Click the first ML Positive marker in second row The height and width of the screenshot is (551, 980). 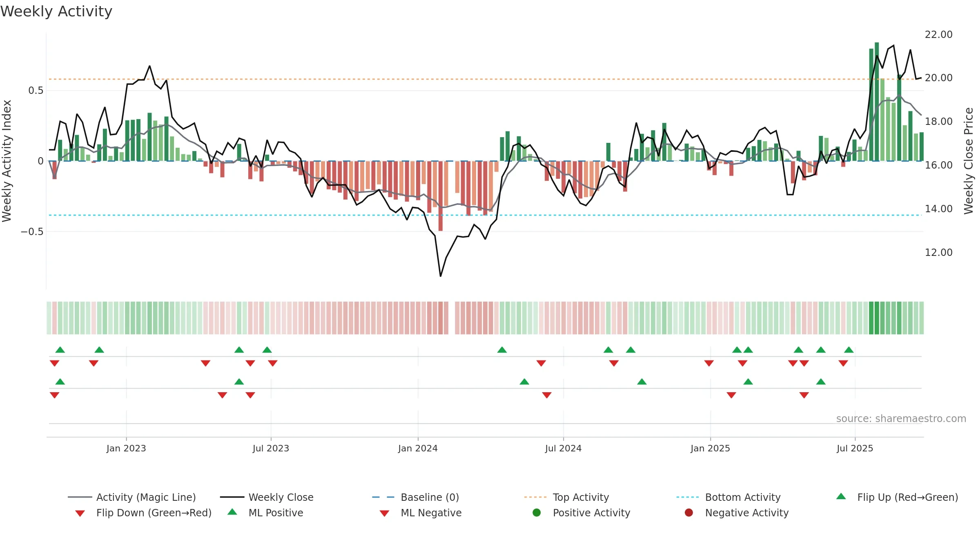click(60, 382)
